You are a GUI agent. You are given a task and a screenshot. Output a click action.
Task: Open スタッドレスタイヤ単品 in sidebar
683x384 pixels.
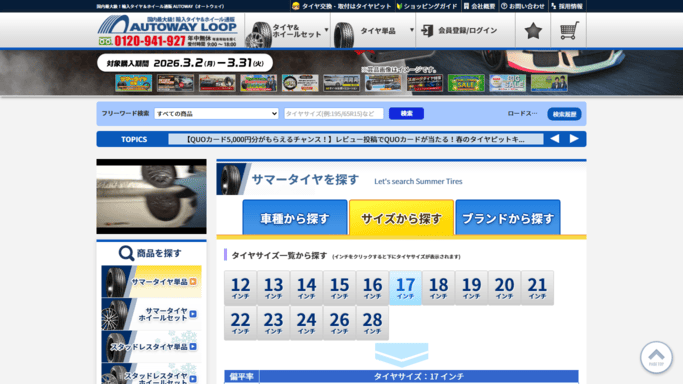tap(152, 347)
